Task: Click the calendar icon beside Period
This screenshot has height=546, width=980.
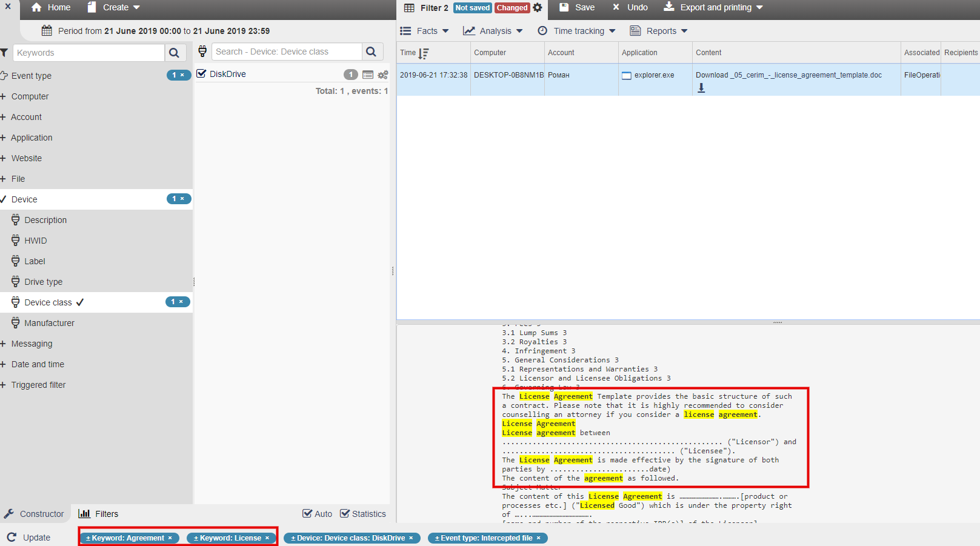Action: [x=47, y=31]
